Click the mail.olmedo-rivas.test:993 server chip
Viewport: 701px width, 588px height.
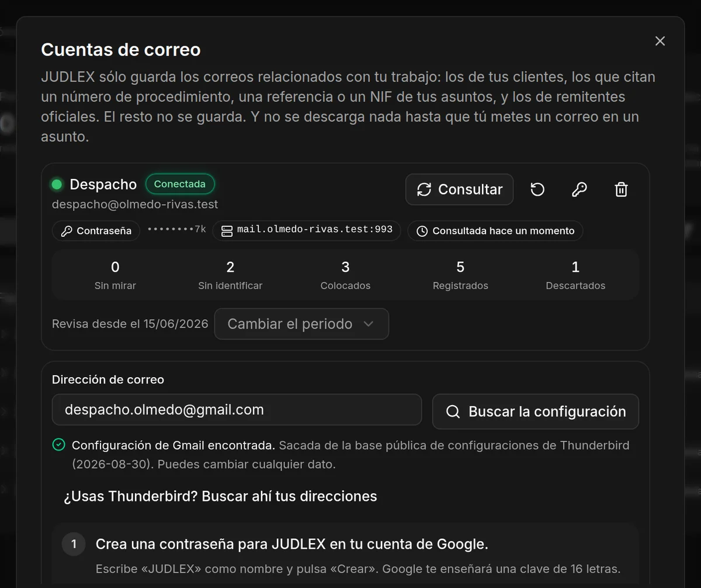(x=307, y=230)
